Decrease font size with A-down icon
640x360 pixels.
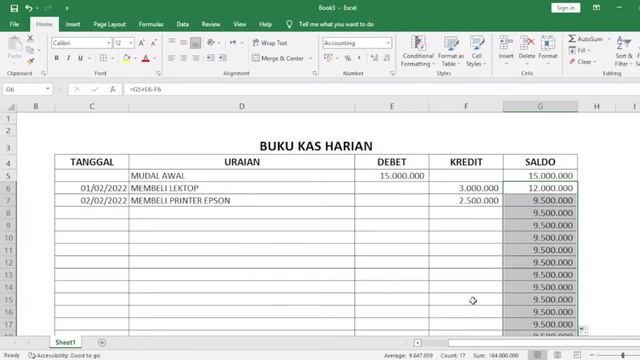pyautogui.click(x=153, y=43)
